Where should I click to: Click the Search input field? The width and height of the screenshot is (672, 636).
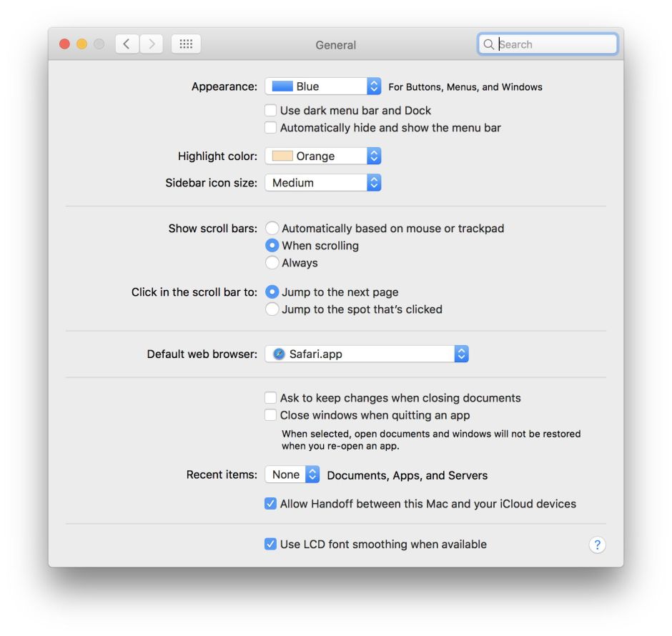554,44
